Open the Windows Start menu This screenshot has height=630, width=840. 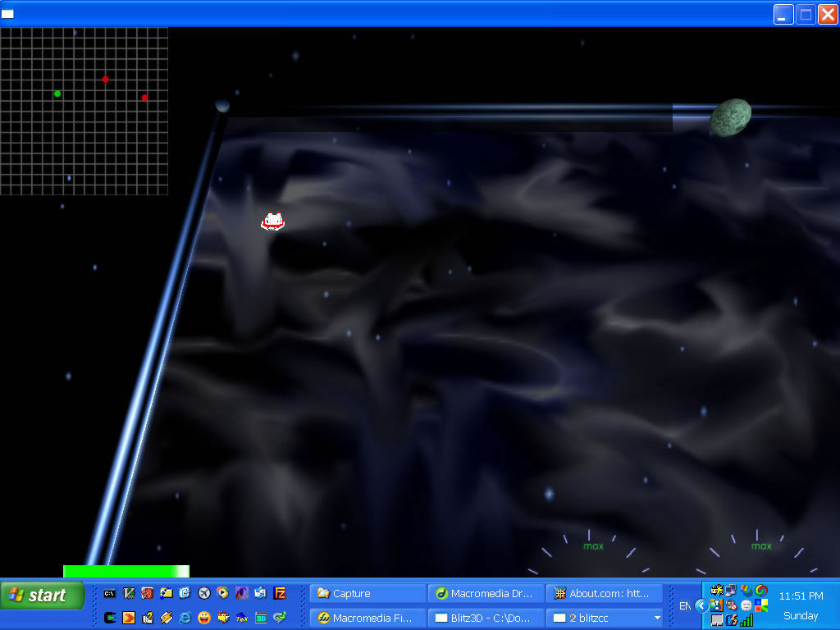[42, 596]
